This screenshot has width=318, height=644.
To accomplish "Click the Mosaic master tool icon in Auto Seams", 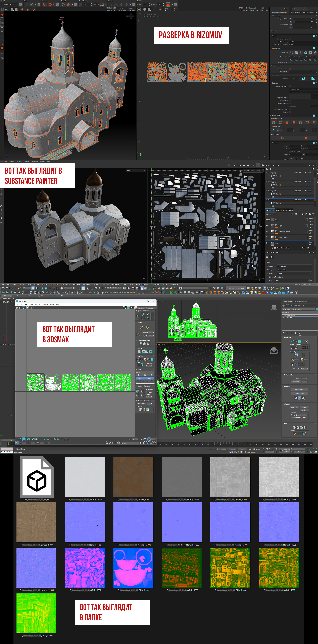I will pos(296,52).
